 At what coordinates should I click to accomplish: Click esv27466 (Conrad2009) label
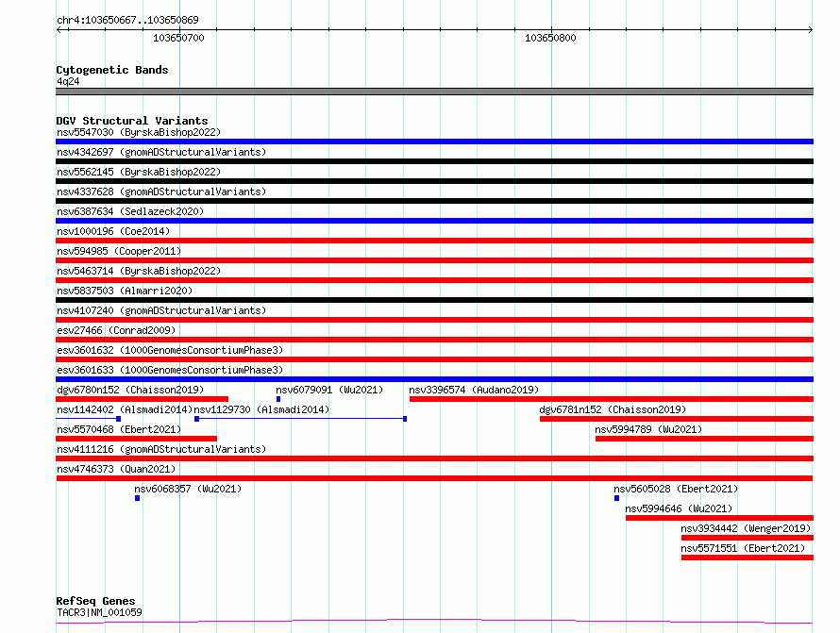[116, 330]
